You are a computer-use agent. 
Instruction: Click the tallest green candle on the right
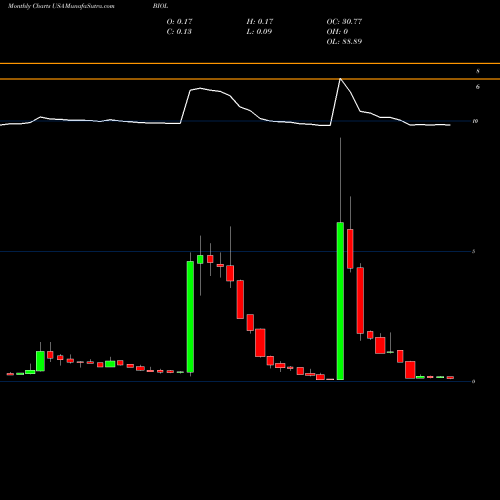pos(340,301)
